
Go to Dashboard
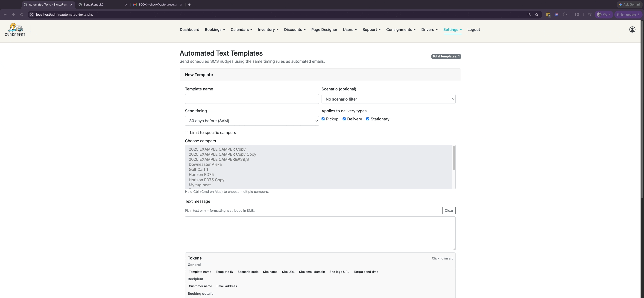(189, 30)
